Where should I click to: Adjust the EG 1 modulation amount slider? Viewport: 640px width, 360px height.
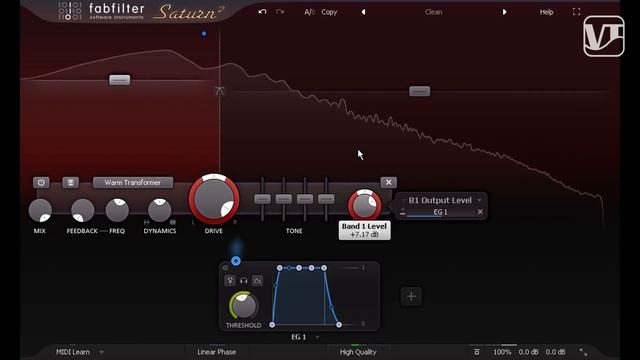click(440, 213)
